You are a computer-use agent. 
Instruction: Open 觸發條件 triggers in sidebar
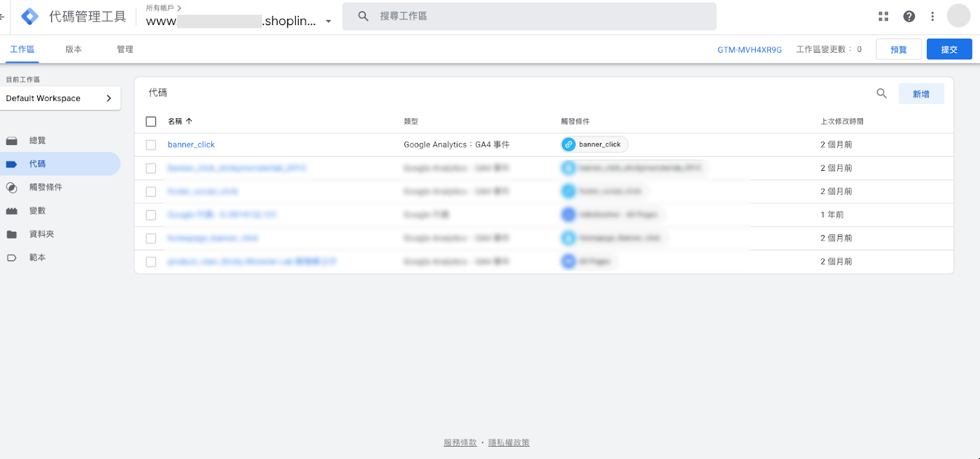[x=45, y=187]
